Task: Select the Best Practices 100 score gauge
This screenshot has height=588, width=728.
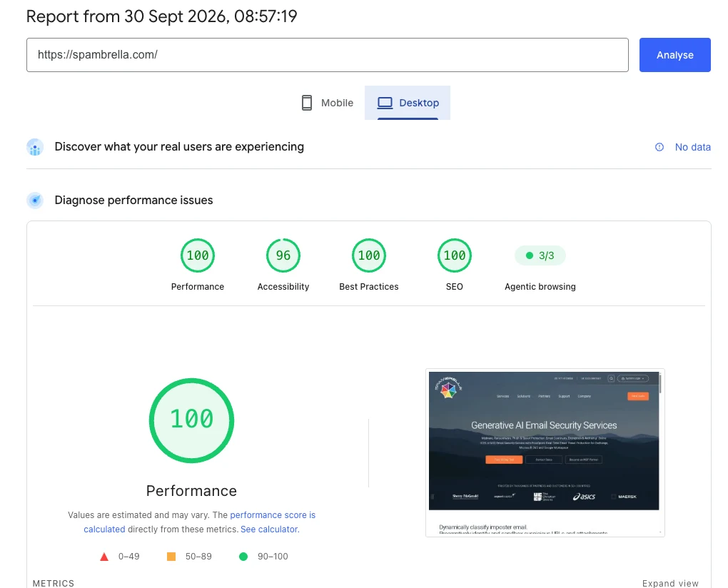Action: point(369,255)
